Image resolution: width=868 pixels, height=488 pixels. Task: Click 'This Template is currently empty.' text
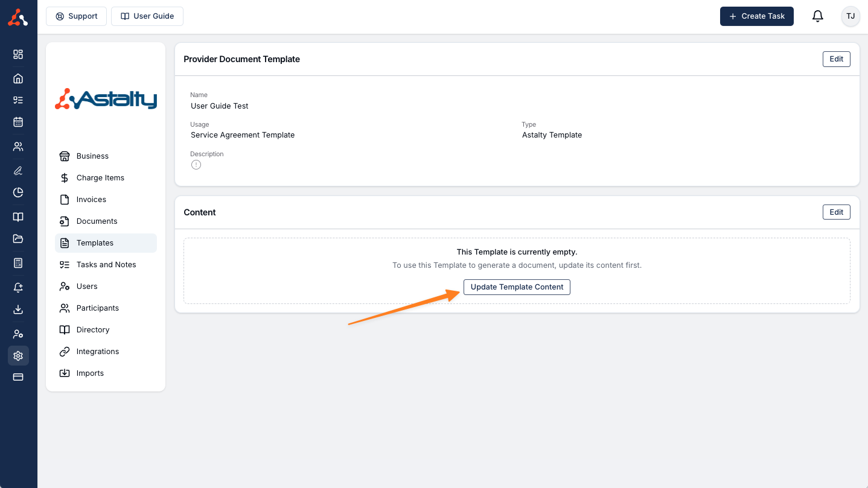[x=517, y=252]
